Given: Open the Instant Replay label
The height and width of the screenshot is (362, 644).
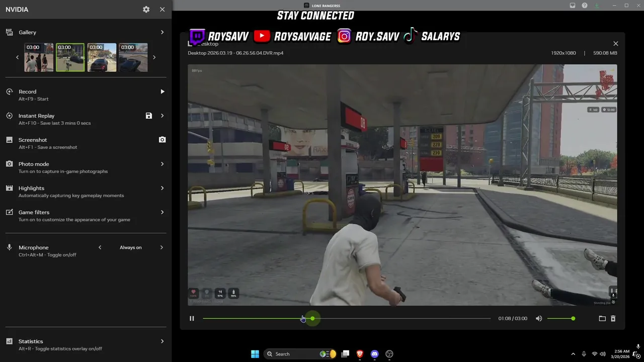Looking at the screenshot, I should (36, 116).
